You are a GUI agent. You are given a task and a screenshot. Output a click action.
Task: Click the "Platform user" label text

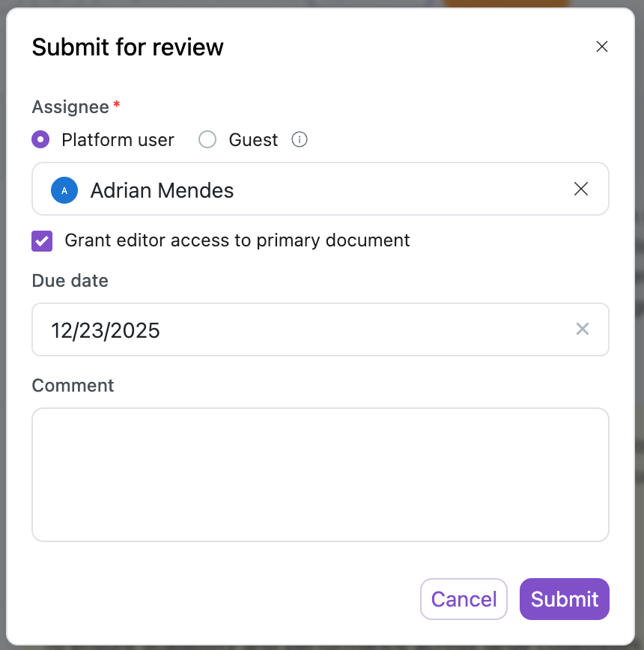click(118, 140)
